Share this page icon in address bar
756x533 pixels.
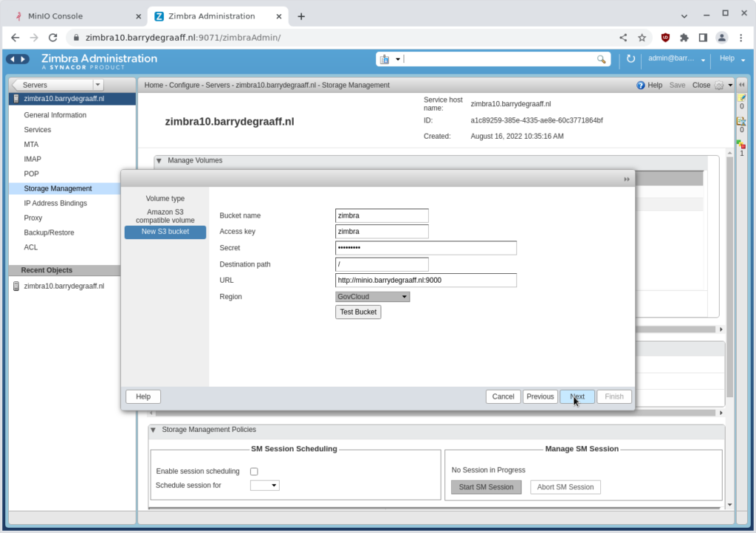tap(623, 38)
